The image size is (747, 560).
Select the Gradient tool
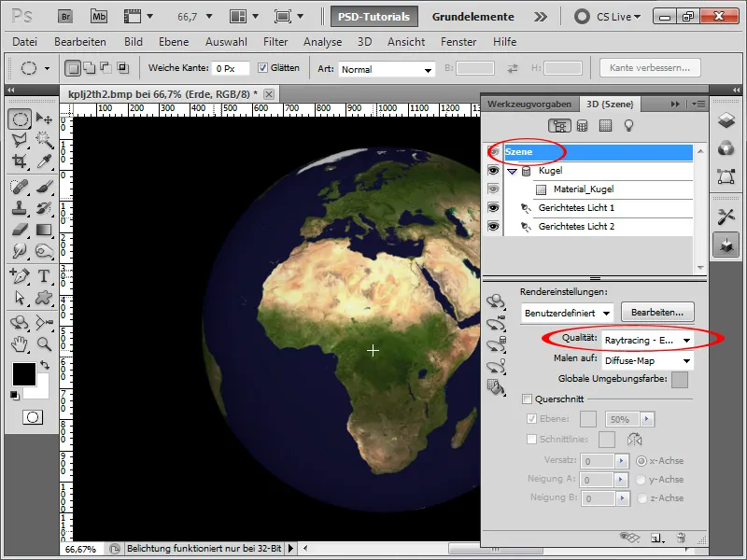coord(44,230)
